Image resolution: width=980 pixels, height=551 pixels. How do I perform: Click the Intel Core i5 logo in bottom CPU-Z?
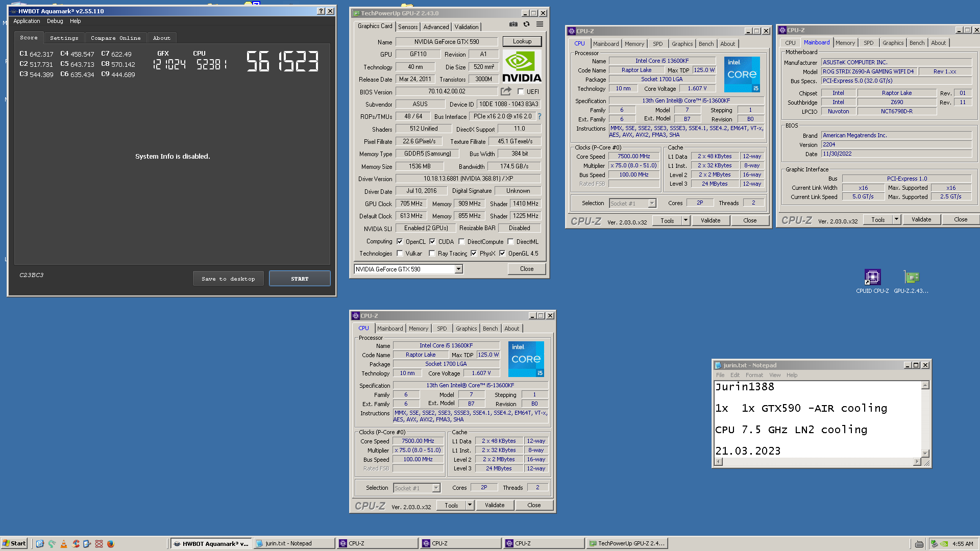(526, 359)
